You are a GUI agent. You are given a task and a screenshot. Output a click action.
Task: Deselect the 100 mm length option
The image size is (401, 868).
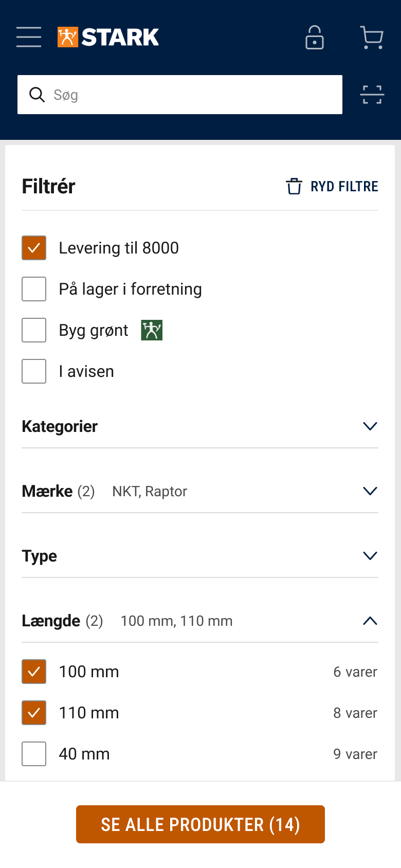tap(34, 672)
